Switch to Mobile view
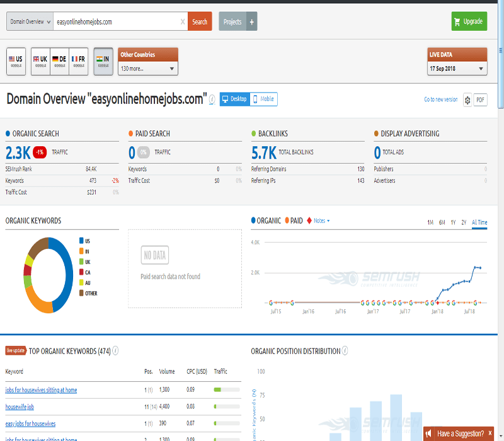 (x=263, y=99)
